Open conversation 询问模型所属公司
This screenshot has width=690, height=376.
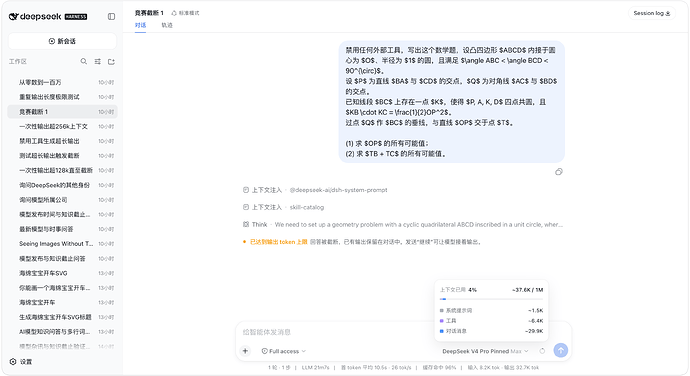(x=62, y=199)
